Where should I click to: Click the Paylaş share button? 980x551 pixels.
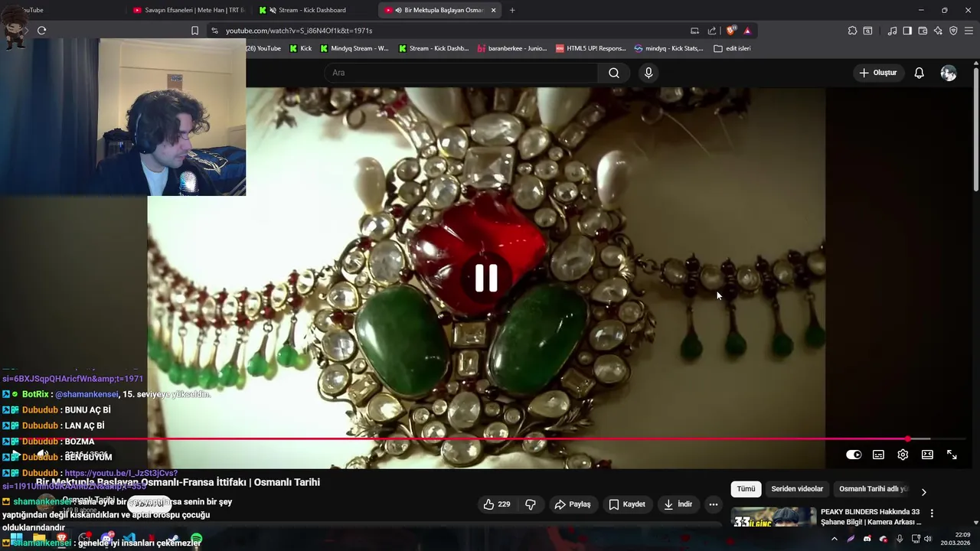click(x=573, y=504)
